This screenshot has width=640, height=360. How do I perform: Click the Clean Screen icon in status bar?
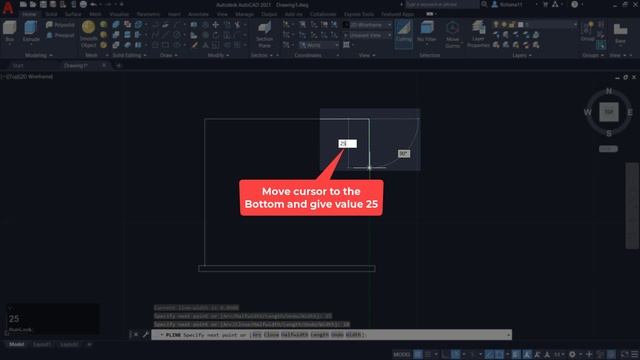624,354
